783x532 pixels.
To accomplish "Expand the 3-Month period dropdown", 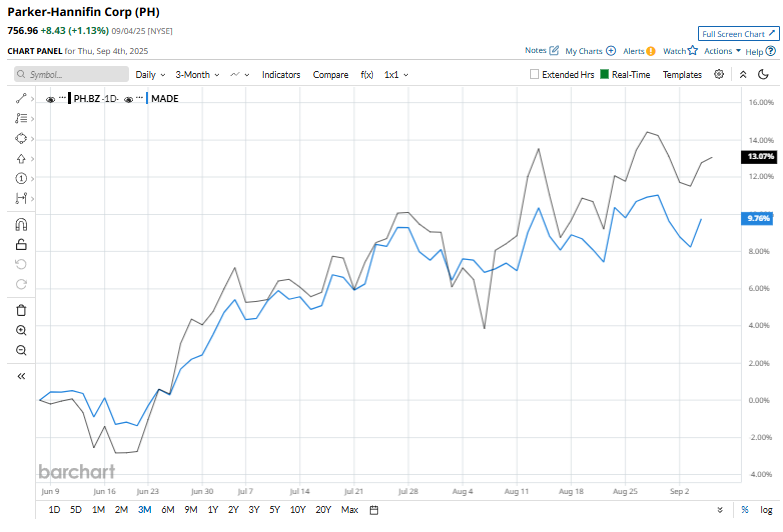I will coord(197,74).
